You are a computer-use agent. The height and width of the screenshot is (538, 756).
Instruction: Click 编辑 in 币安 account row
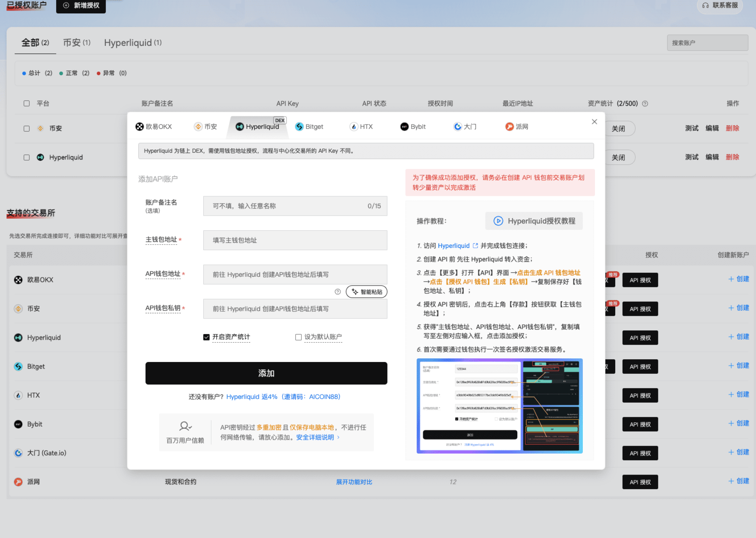(x=712, y=128)
